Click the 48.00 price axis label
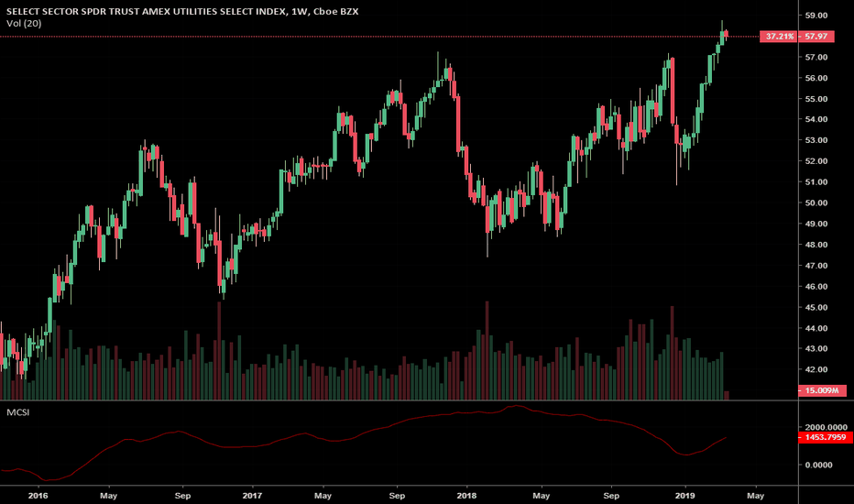Screen dimensions: 854x504 (x=816, y=245)
